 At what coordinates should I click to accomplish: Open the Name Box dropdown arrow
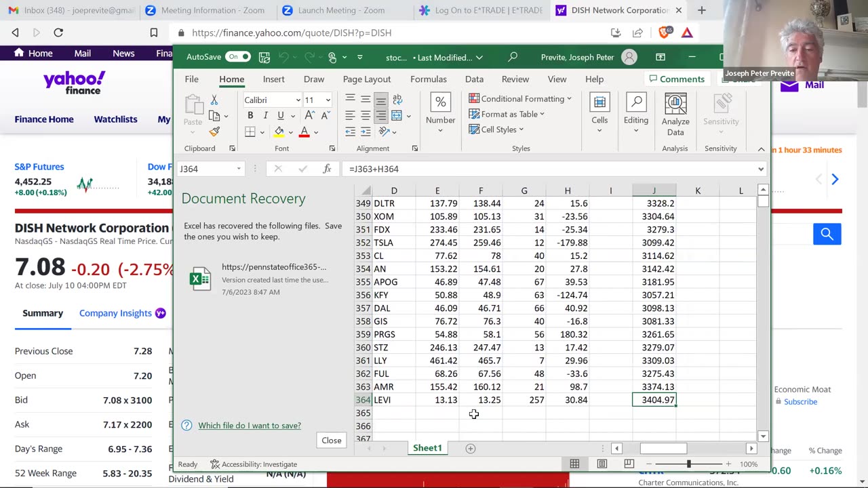239,169
